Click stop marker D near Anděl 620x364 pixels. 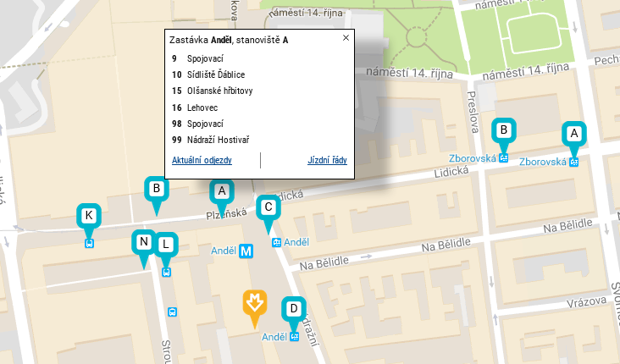pos(294,308)
